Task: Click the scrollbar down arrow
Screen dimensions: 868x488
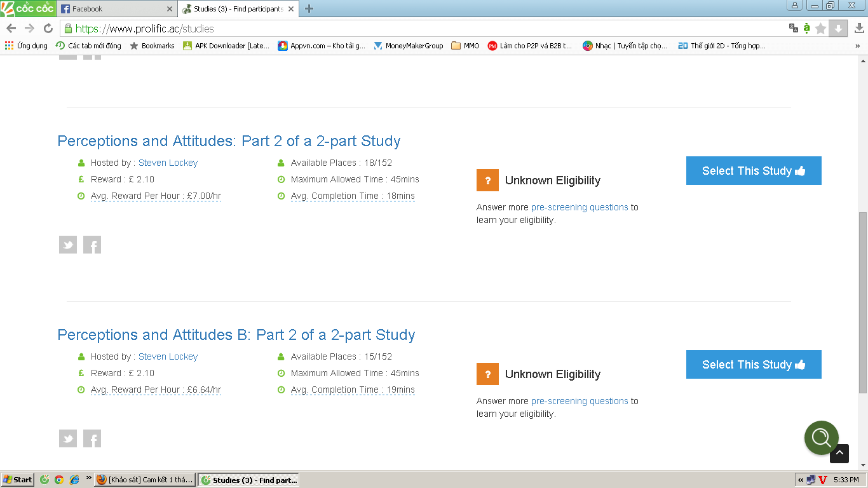Action: (863, 466)
